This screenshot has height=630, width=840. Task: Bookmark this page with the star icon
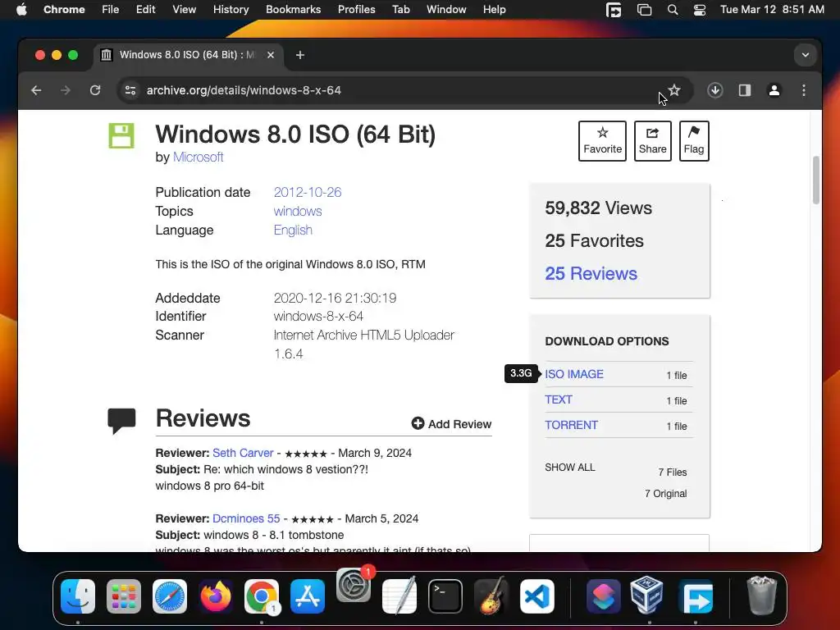pos(674,90)
